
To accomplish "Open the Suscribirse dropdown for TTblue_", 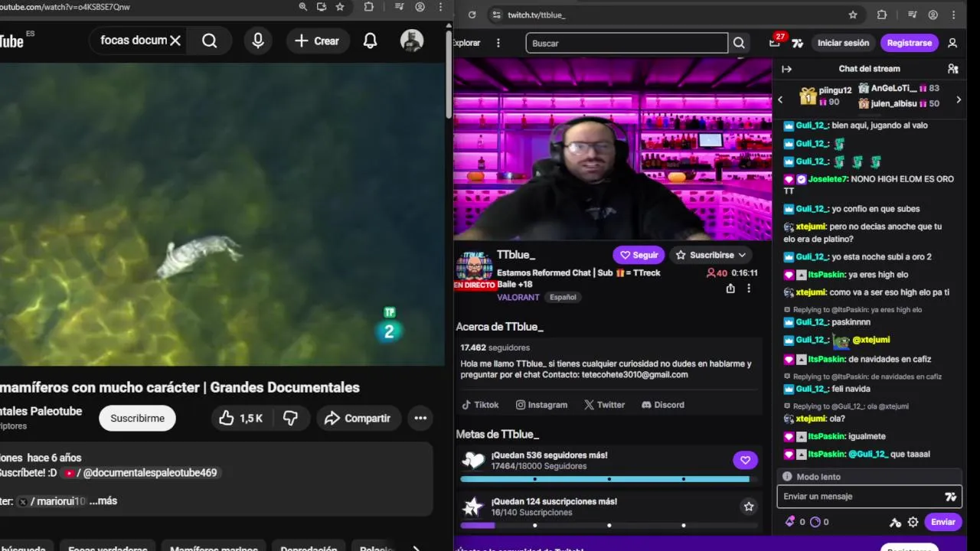I will pyautogui.click(x=711, y=255).
